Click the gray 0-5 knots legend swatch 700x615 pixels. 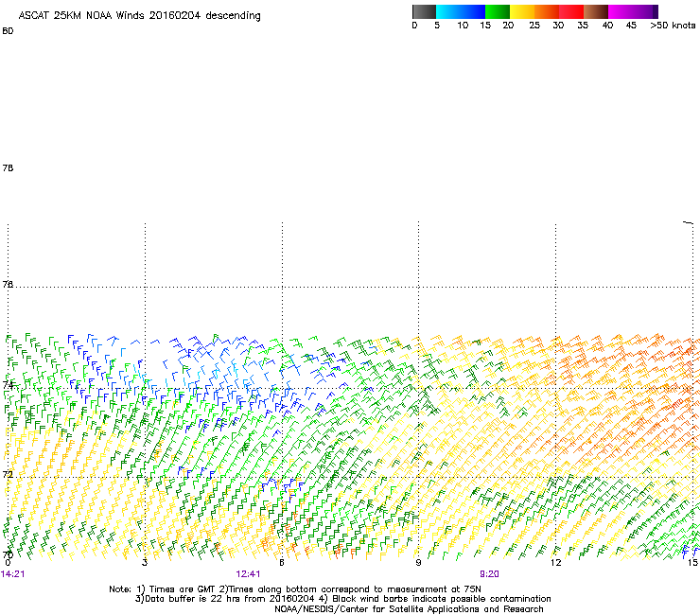click(x=424, y=11)
